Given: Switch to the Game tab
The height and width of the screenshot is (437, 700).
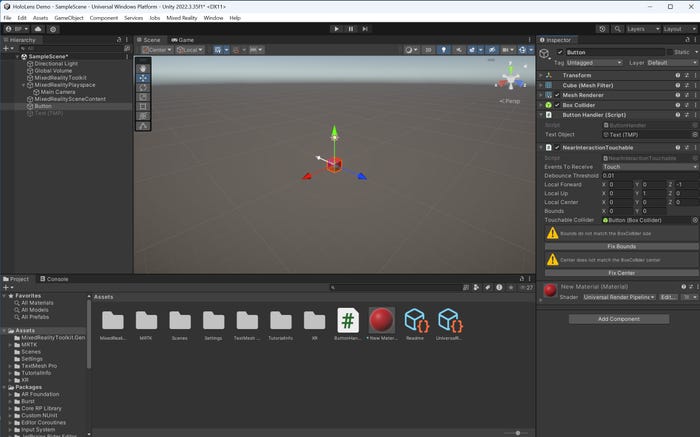Looking at the screenshot, I should tap(183, 40).
